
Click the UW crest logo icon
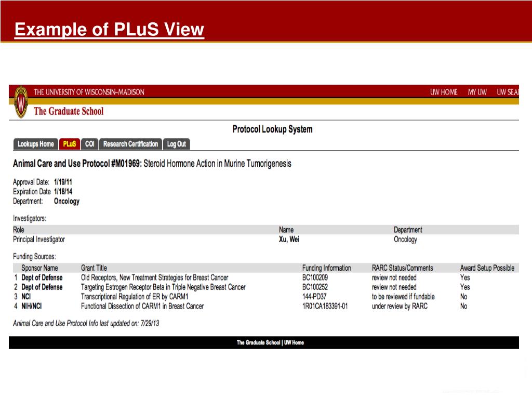pos(21,102)
